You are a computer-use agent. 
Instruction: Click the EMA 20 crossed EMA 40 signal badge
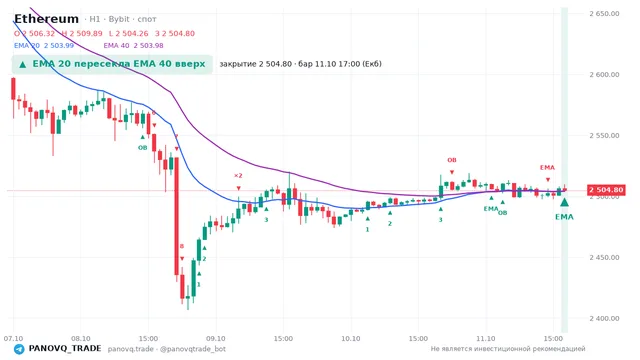point(112,64)
